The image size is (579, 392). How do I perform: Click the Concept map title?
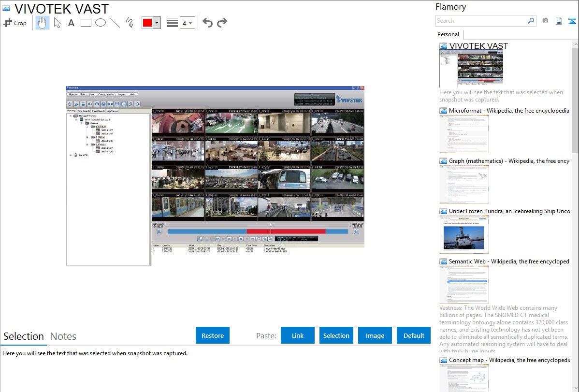tap(509, 360)
